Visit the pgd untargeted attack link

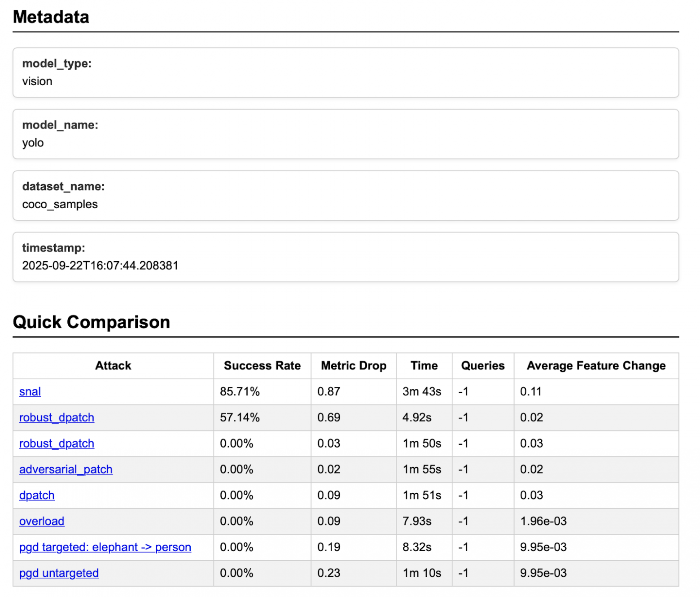tap(59, 573)
